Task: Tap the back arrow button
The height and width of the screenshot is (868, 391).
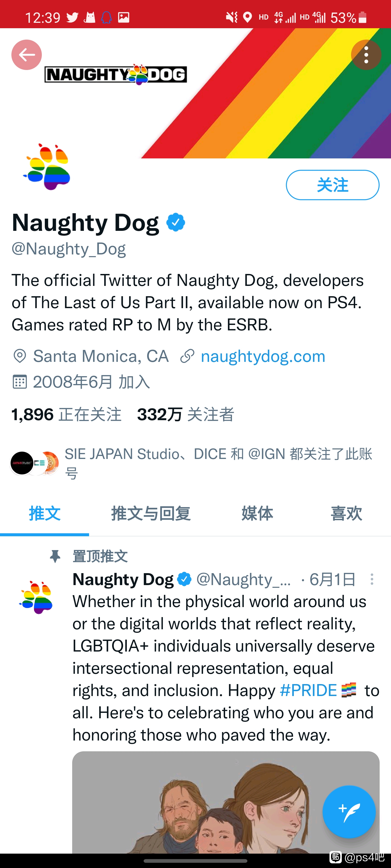Action: click(x=27, y=55)
